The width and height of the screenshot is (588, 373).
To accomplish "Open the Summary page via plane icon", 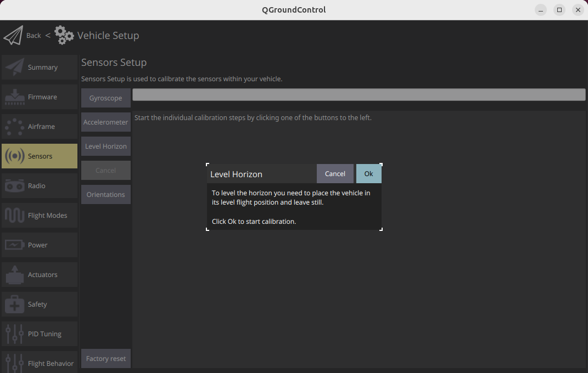I will 15,67.
